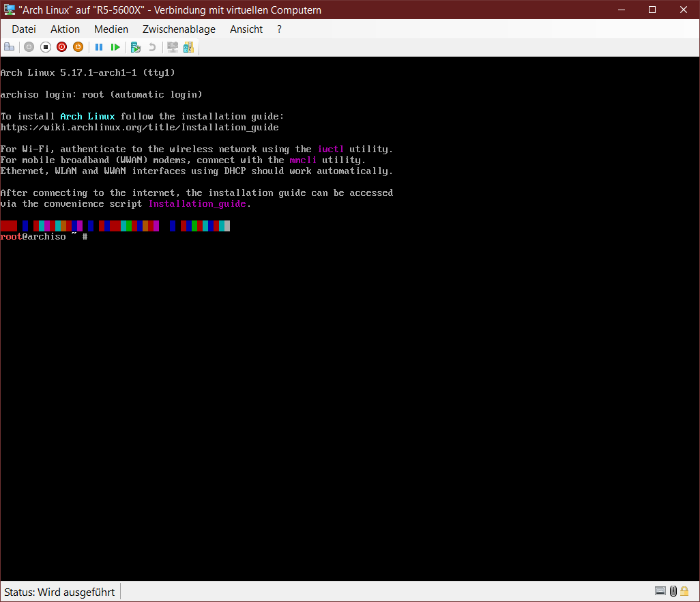Click the wiki.archlinux.org installation guide URL text
The height and width of the screenshot is (602, 700).
pos(139,127)
